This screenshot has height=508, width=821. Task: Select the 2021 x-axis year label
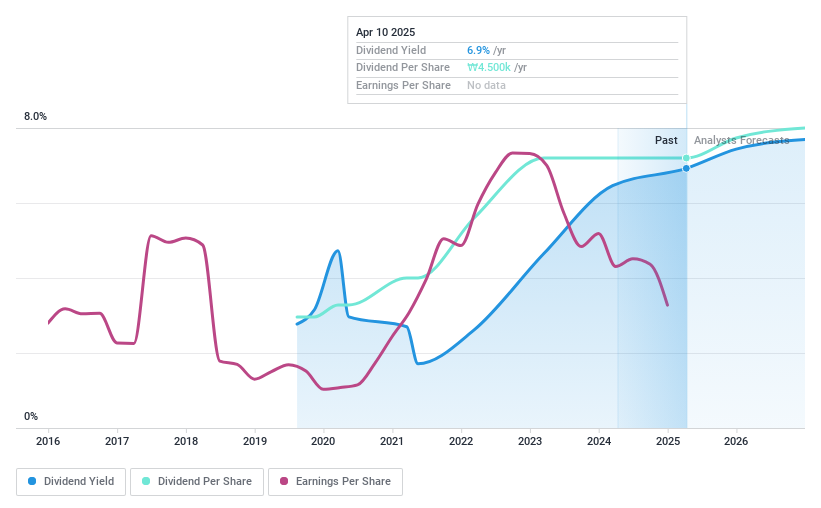click(392, 441)
